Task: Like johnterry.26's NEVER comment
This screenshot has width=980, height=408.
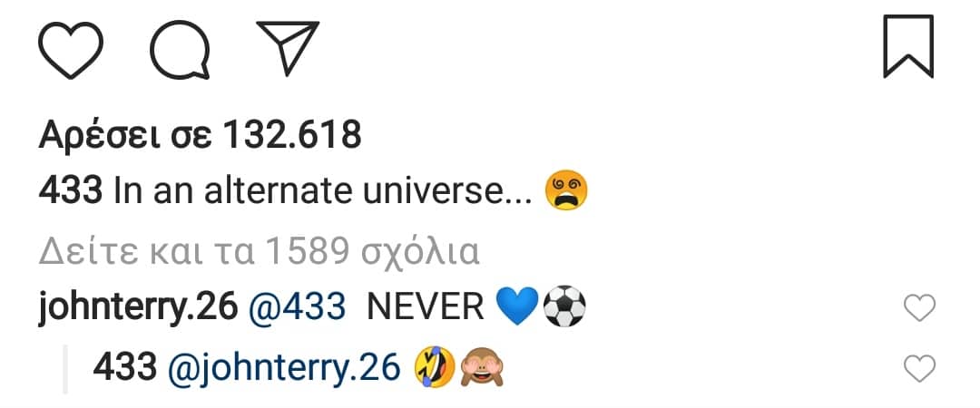Action: pyautogui.click(x=920, y=308)
